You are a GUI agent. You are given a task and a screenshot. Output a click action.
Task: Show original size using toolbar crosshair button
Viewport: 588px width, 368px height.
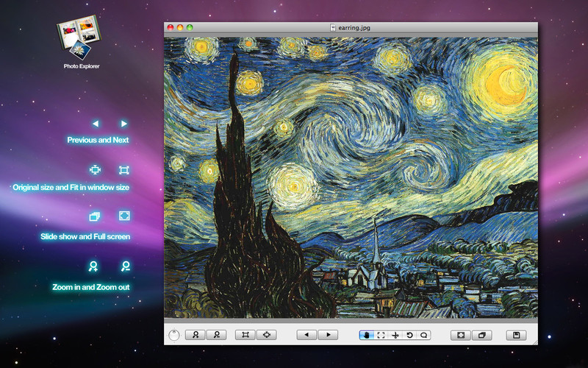click(x=267, y=335)
